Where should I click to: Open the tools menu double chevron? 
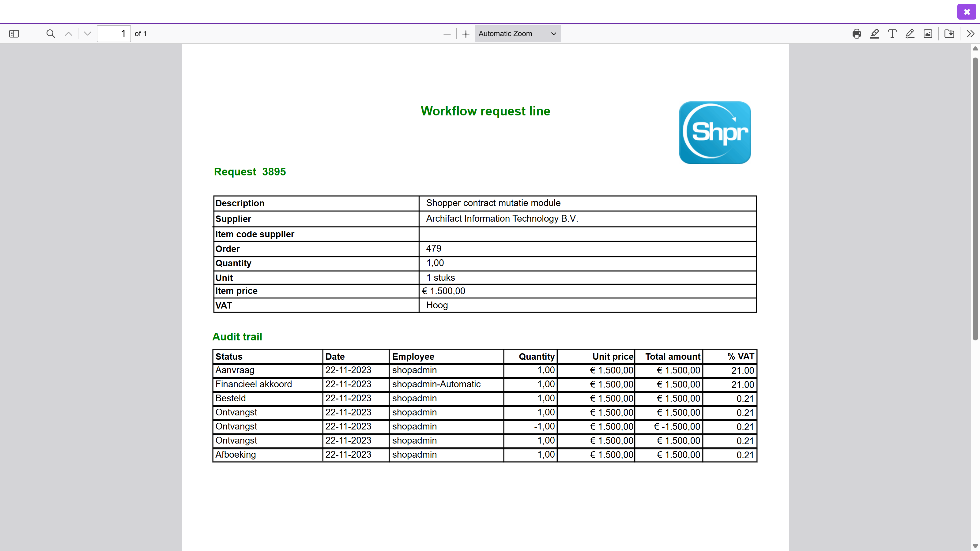tap(971, 34)
